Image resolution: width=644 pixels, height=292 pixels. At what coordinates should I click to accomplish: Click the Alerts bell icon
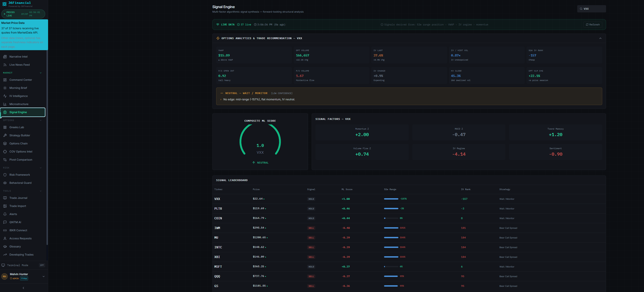pyautogui.click(x=5, y=214)
